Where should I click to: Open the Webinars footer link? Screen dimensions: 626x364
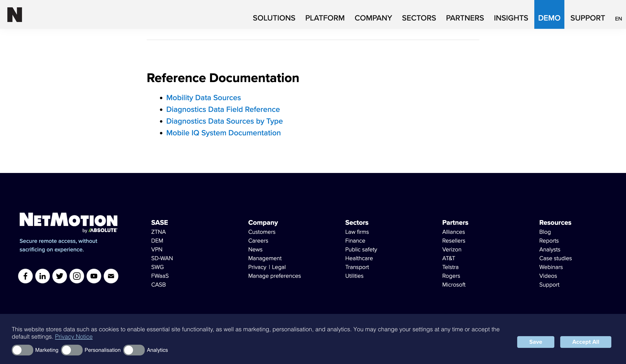(x=551, y=267)
